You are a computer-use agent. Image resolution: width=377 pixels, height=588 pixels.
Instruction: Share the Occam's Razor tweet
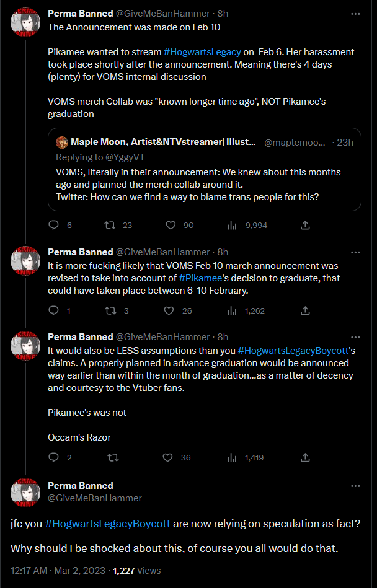click(305, 457)
